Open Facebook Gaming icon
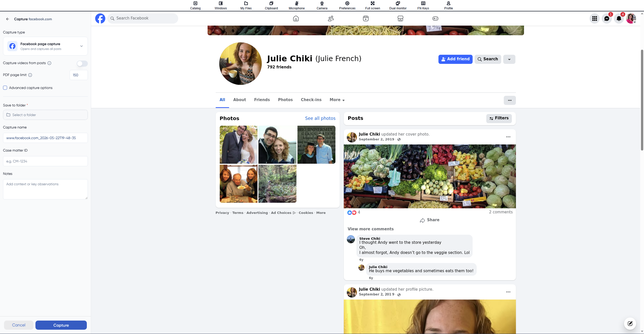The image size is (644, 334). pos(435,18)
